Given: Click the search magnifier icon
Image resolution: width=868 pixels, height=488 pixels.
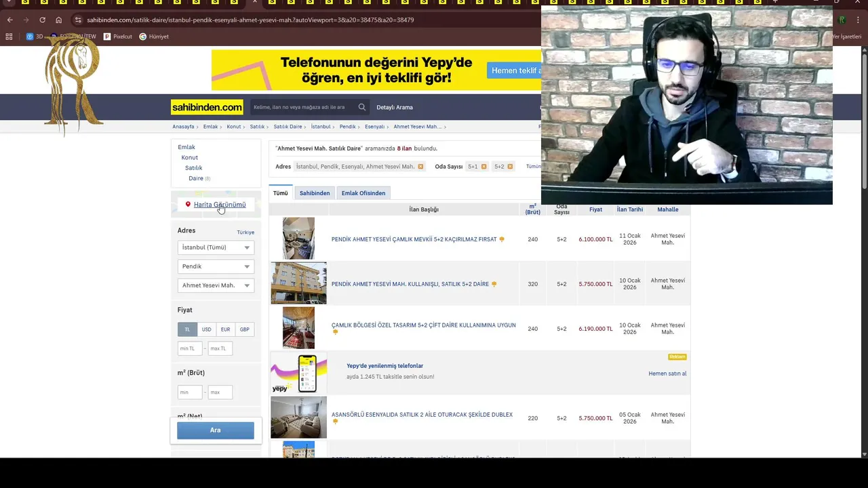Looking at the screenshot, I should coord(362,107).
